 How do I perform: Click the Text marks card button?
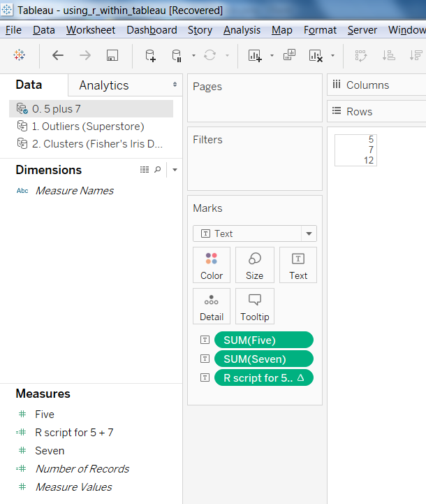click(298, 265)
